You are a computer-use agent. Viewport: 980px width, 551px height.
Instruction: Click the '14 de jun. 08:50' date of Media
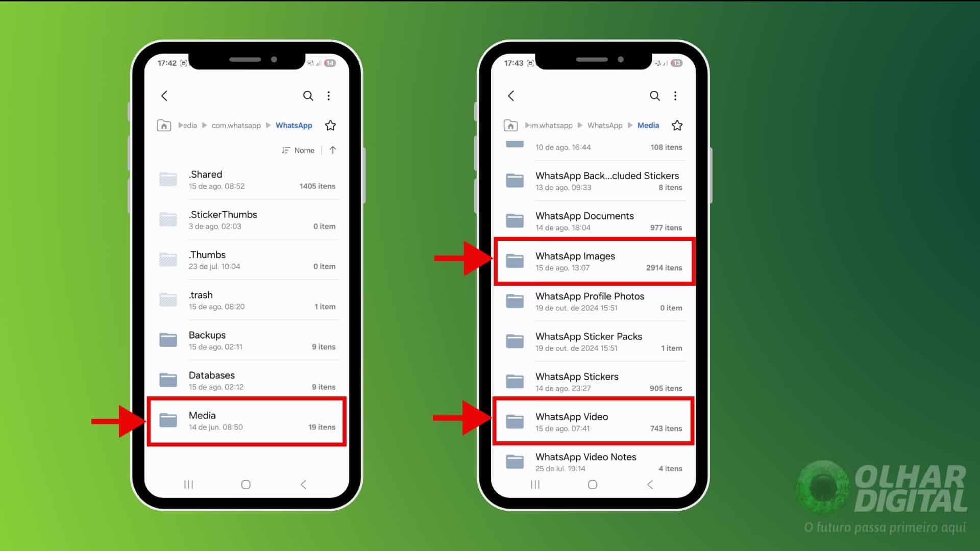click(215, 427)
